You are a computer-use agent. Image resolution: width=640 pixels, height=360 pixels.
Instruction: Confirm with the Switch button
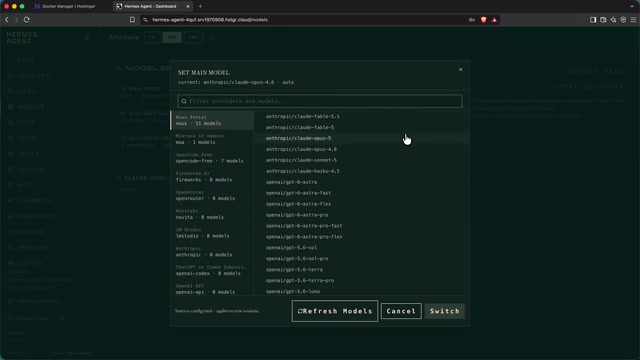coord(444,311)
